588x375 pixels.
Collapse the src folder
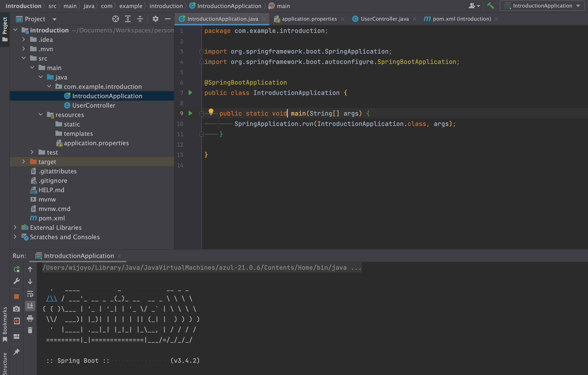tap(24, 58)
